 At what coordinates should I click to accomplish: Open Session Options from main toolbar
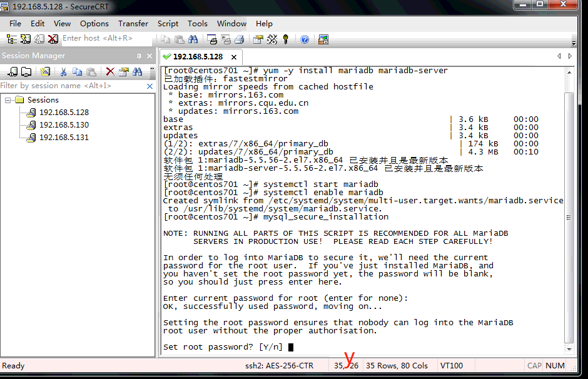[x=258, y=39]
